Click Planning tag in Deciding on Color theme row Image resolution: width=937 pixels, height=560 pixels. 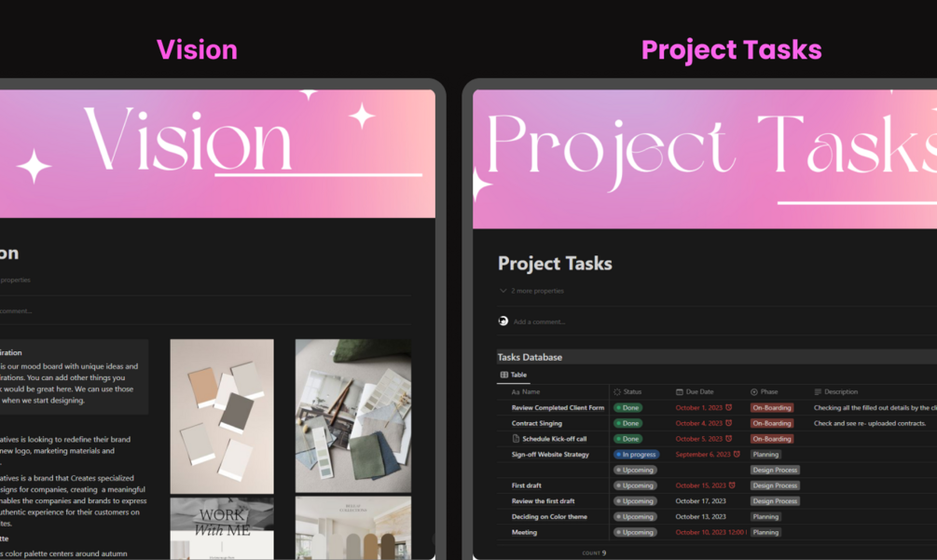[765, 516]
